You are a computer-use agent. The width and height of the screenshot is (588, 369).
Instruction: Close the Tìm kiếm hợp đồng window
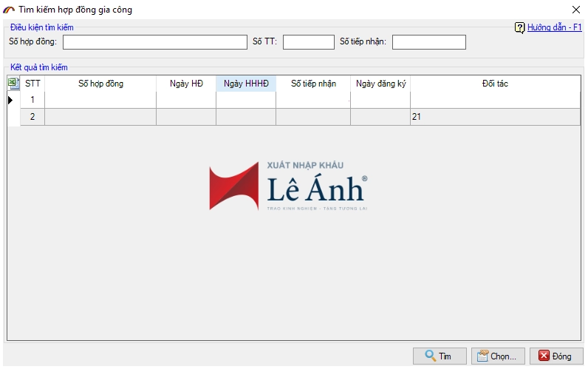(x=575, y=10)
